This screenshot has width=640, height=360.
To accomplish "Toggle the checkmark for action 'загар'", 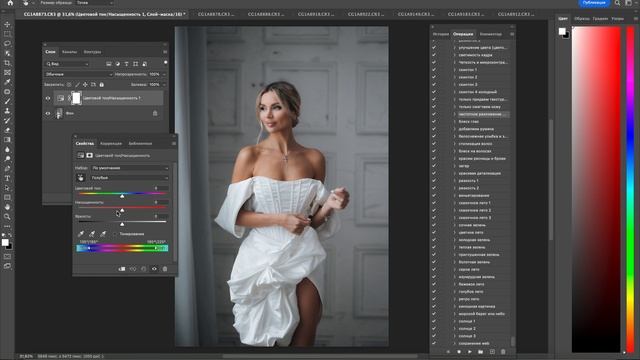I will [x=434, y=166].
